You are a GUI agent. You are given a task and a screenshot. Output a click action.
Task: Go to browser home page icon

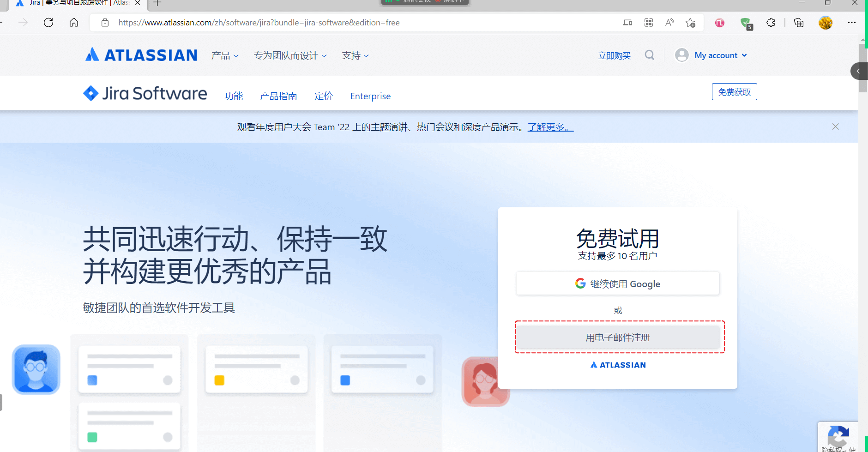pos(74,23)
